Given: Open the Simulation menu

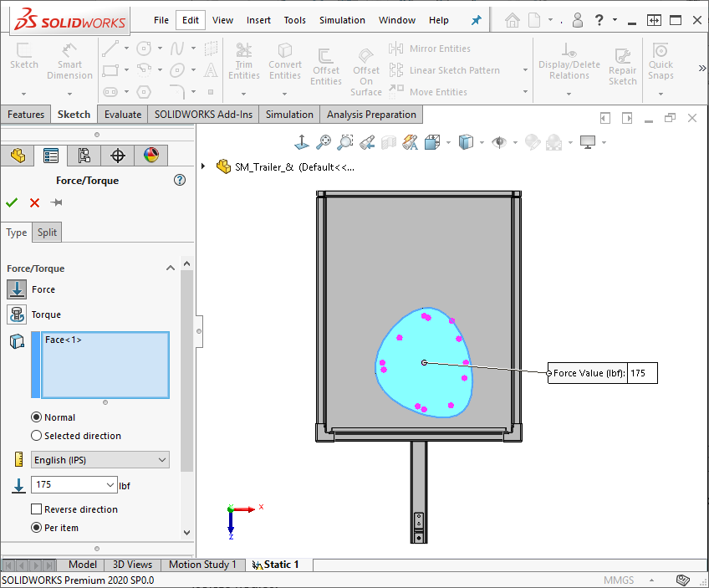Looking at the screenshot, I should point(342,20).
